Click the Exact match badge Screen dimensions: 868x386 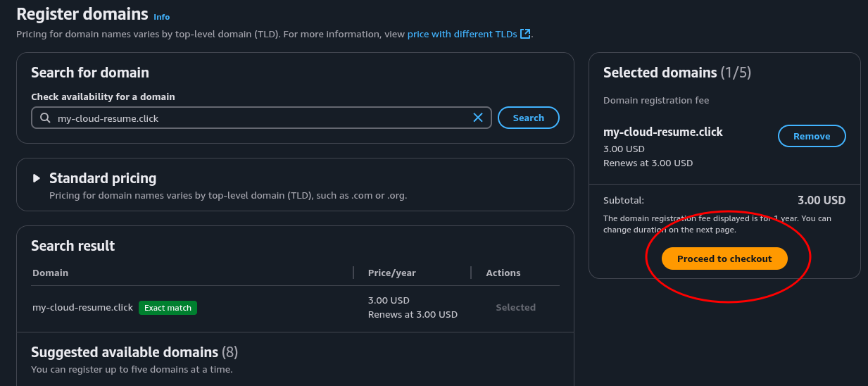(x=168, y=308)
